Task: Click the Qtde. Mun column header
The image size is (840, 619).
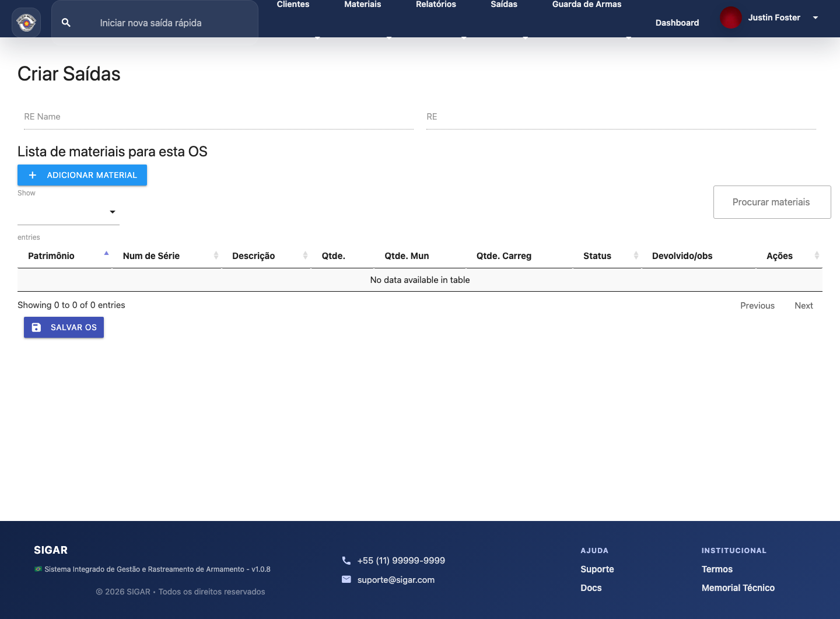Action: (407, 256)
